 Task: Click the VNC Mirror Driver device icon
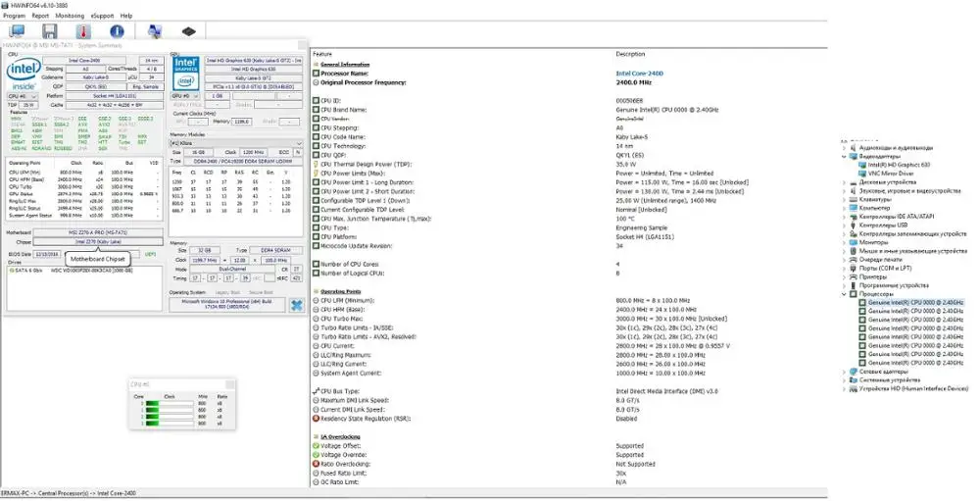tap(863, 174)
